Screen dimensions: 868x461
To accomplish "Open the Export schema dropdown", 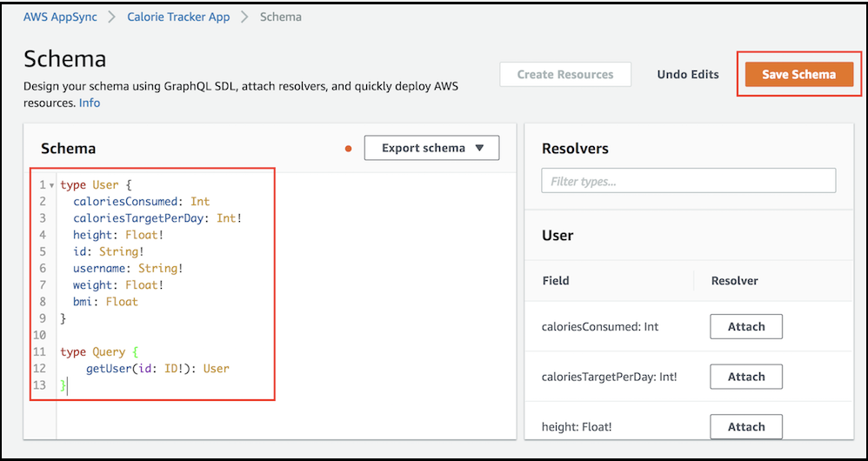I will coord(431,148).
